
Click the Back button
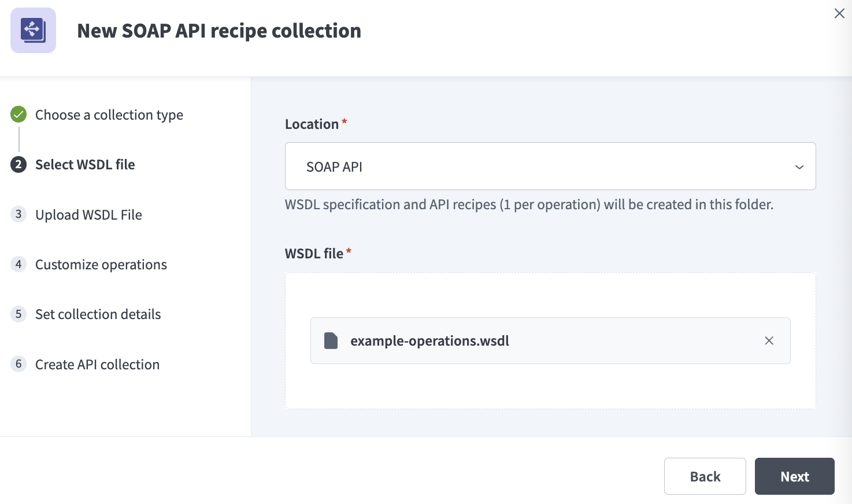coord(705,476)
